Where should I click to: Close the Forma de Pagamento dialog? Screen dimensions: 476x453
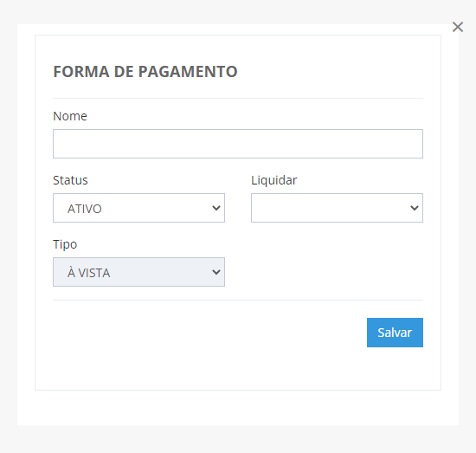458,27
